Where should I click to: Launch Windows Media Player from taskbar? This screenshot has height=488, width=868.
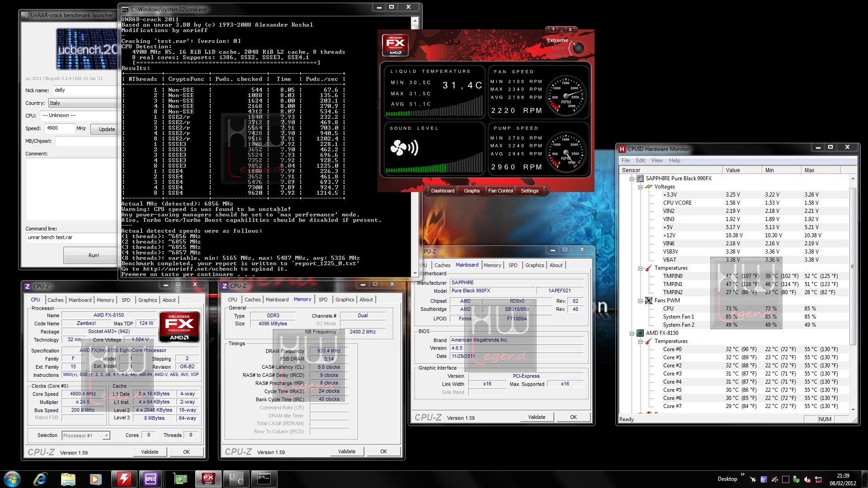coord(95,479)
